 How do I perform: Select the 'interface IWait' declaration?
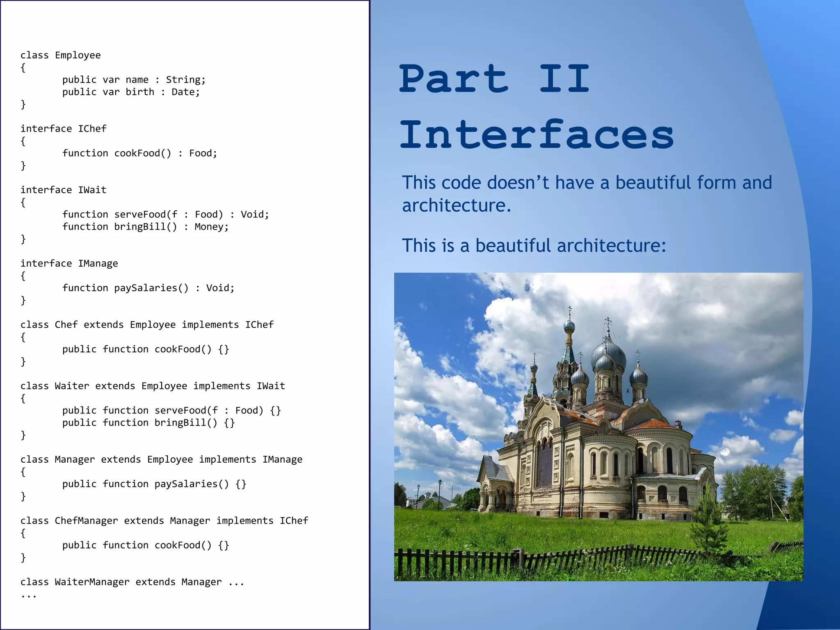[x=64, y=190]
